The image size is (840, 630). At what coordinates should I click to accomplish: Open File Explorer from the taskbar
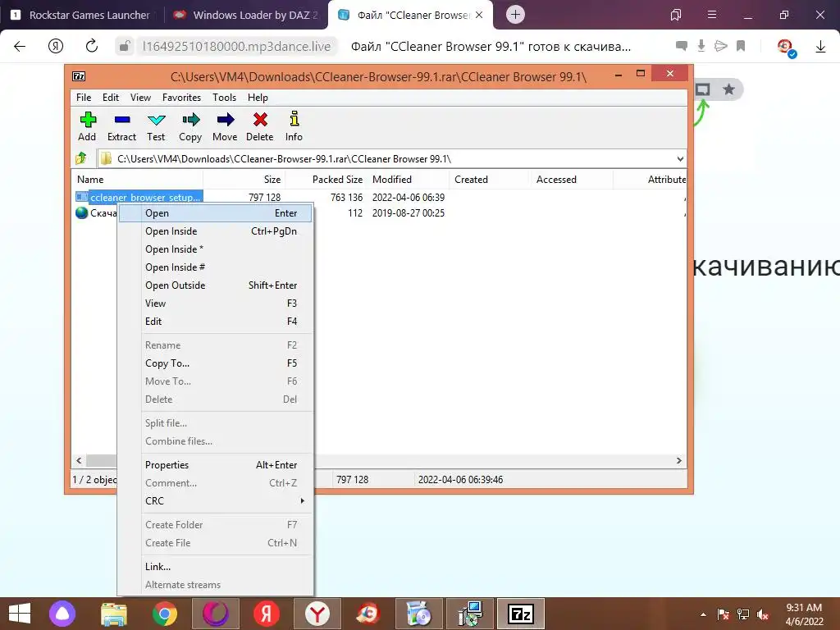pos(114,614)
